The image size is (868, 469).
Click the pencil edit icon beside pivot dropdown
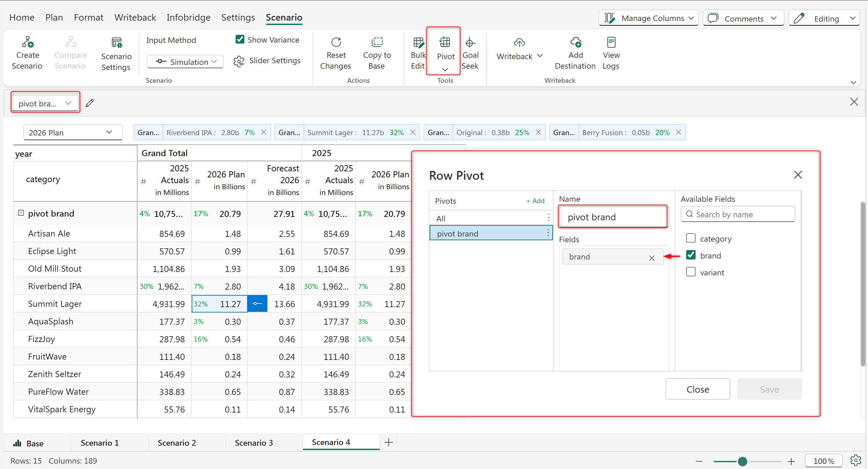pos(90,103)
